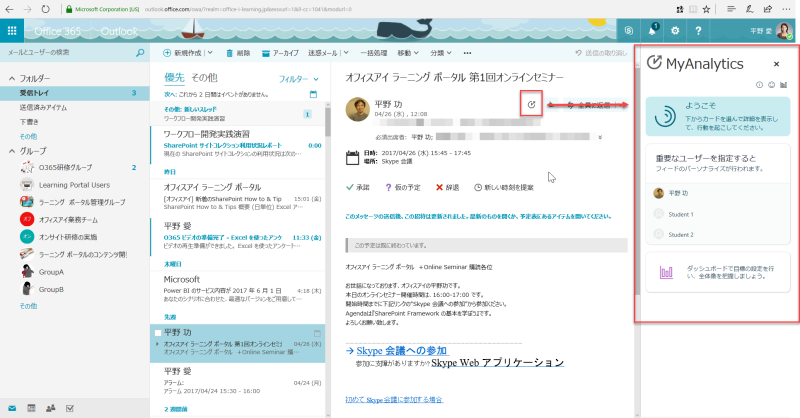Open the notifications bell
The height and width of the screenshot is (418, 800).
[653, 30]
